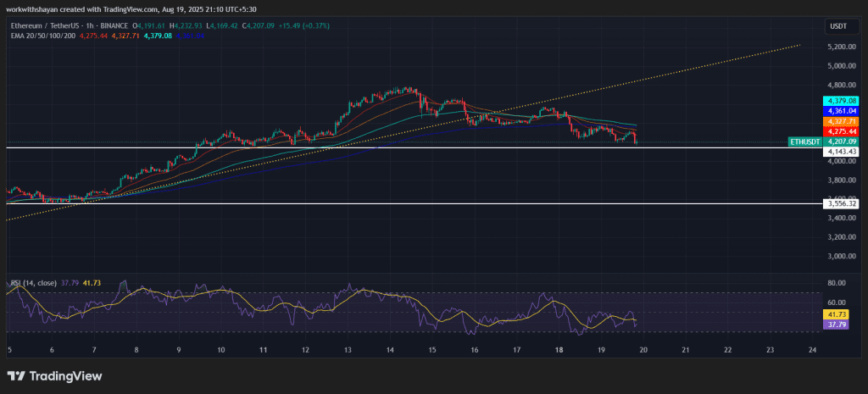868x394 pixels.
Task: Click the TradingView wordmark text
Action: [65, 375]
